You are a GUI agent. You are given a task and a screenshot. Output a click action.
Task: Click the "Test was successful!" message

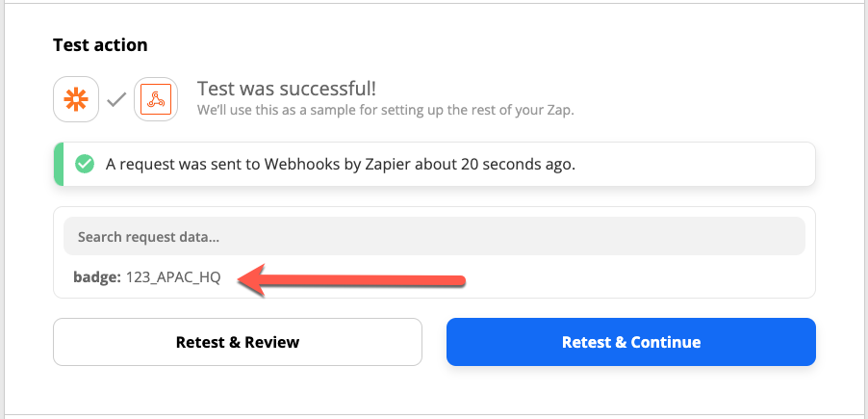(x=286, y=89)
